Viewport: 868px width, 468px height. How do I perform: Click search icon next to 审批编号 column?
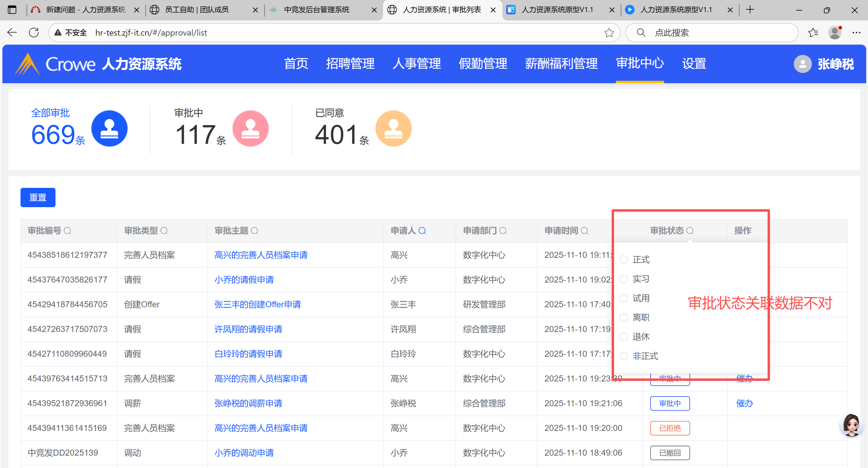[67, 231]
